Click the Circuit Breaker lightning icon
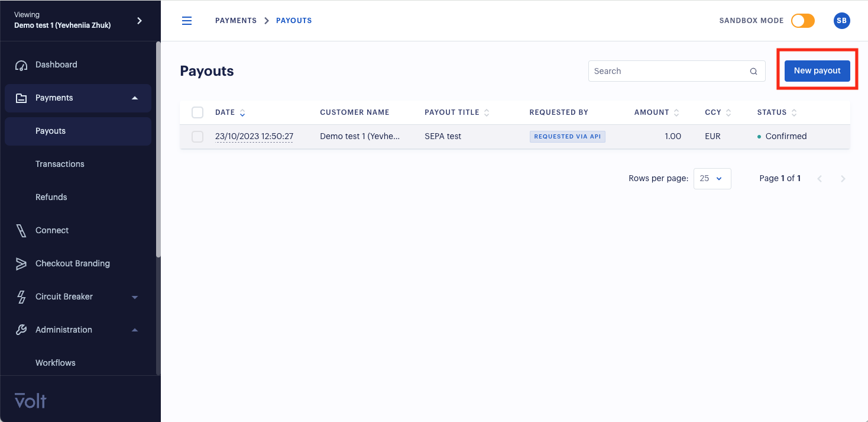 pyautogui.click(x=22, y=297)
